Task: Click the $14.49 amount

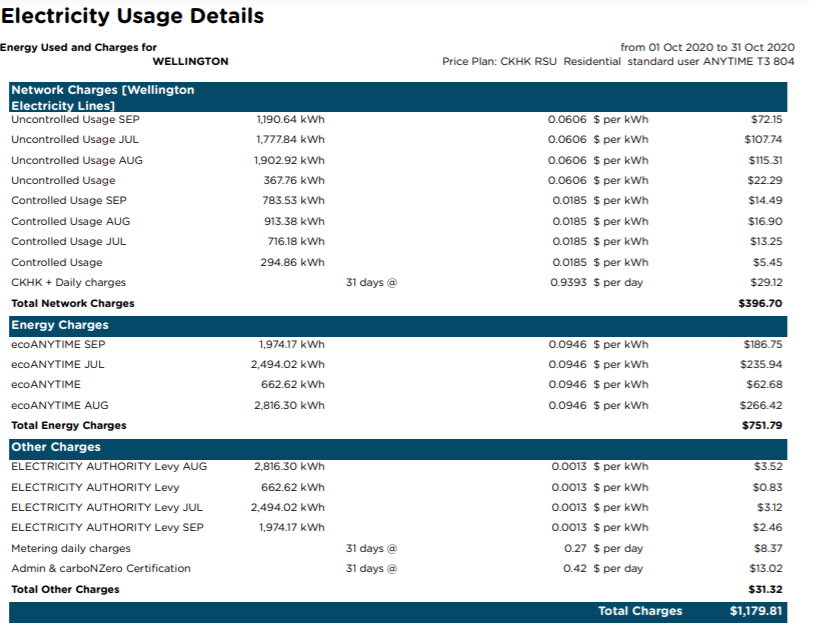Action: [765, 201]
